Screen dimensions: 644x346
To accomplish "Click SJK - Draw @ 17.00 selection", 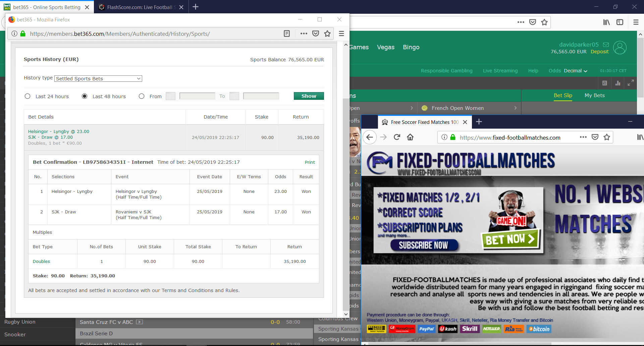I will [x=50, y=137].
